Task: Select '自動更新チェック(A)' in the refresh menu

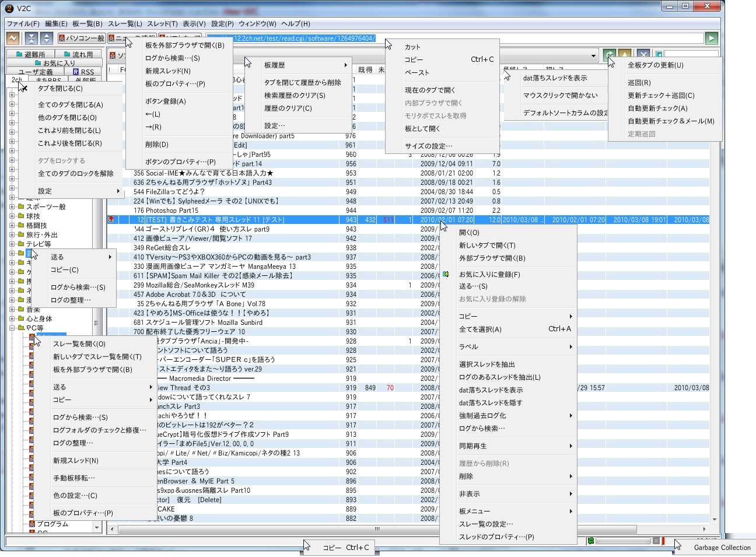Action: click(657, 108)
